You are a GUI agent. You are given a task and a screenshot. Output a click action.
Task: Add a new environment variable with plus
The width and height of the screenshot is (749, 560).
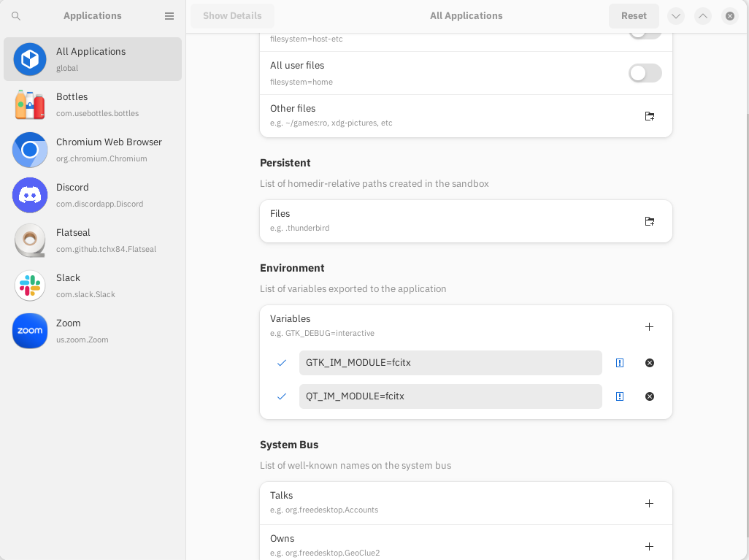(x=649, y=327)
